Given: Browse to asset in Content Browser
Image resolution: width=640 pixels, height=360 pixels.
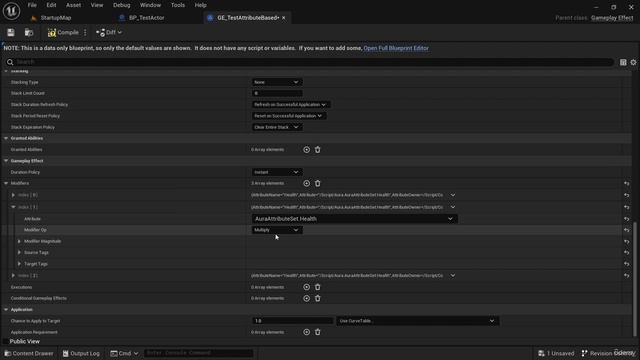Looking at the screenshot, I should pos(29,33).
